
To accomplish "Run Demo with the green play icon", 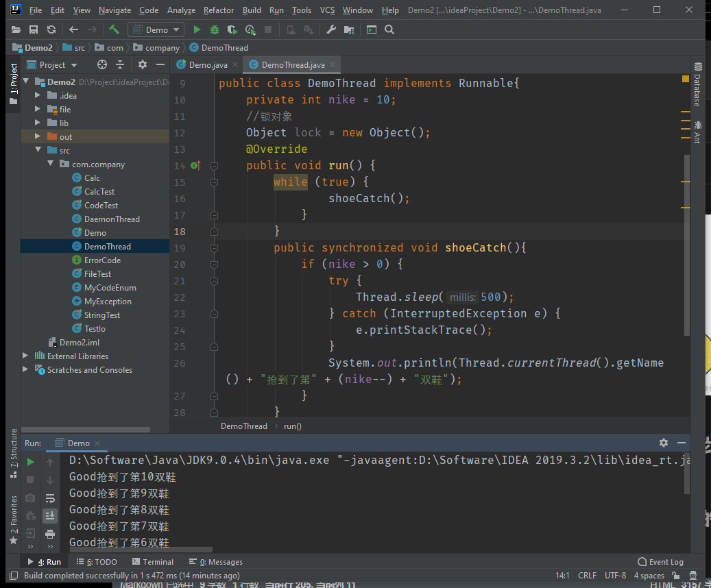I will tap(197, 30).
